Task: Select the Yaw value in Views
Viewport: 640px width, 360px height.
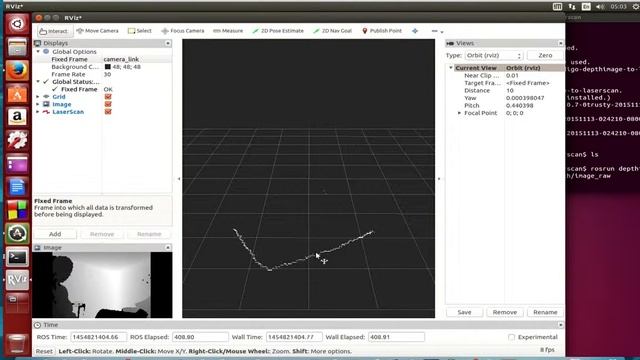Action: coord(525,98)
